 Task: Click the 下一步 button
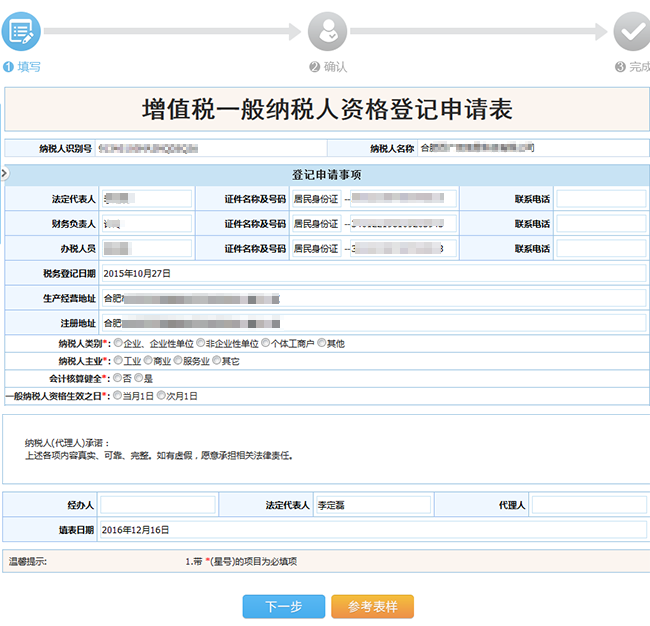click(x=283, y=606)
